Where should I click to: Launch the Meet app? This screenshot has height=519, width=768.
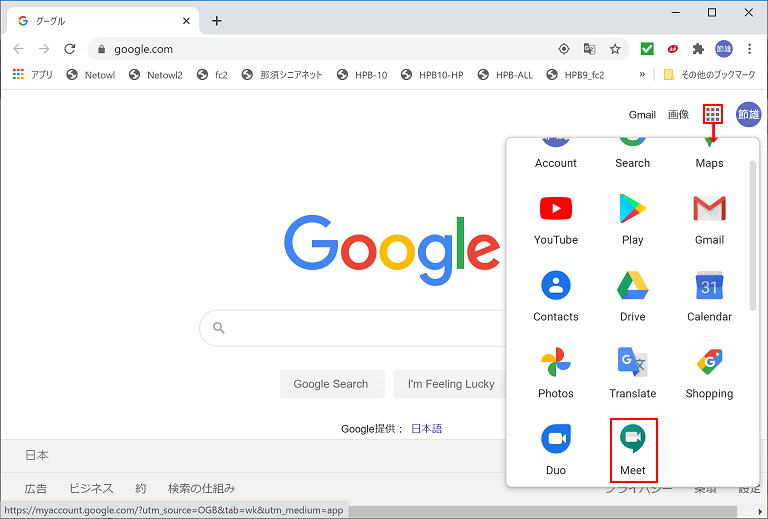[633, 450]
